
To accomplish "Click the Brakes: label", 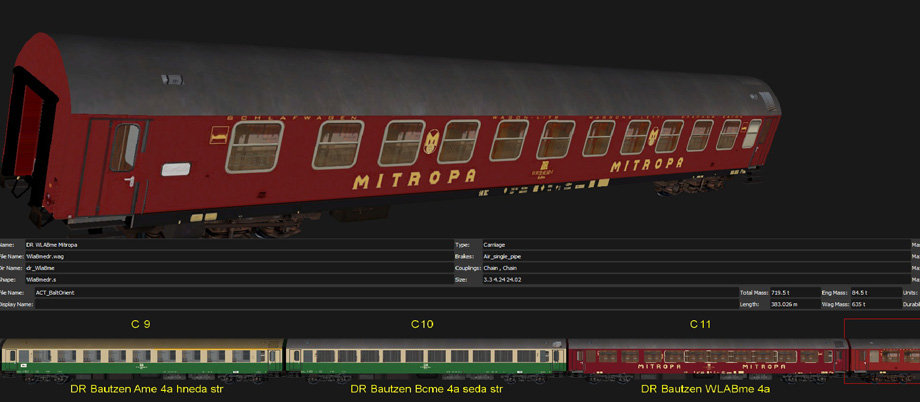I will pyautogui.click(x=463, y=256).
